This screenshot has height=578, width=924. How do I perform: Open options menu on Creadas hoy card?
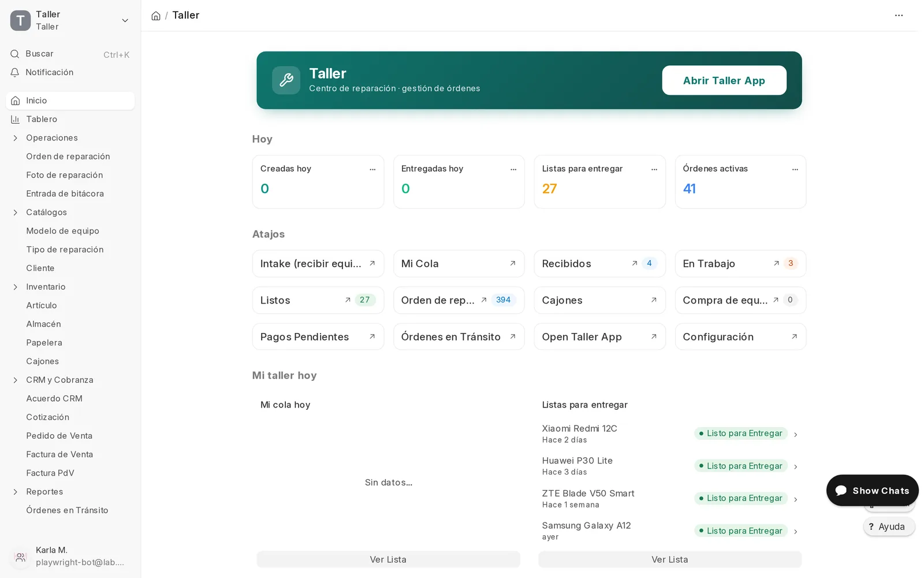pyautogui.click(x=372, y=169)
